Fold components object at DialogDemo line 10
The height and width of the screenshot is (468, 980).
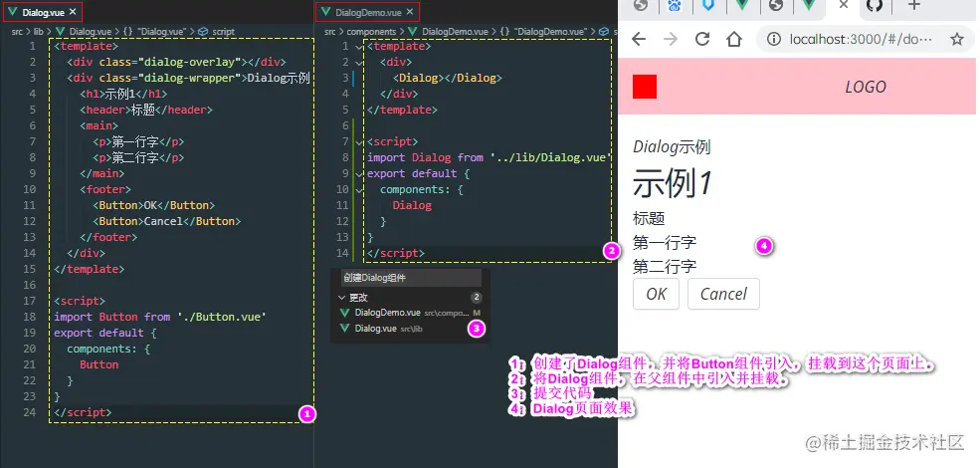pos(359,189)
